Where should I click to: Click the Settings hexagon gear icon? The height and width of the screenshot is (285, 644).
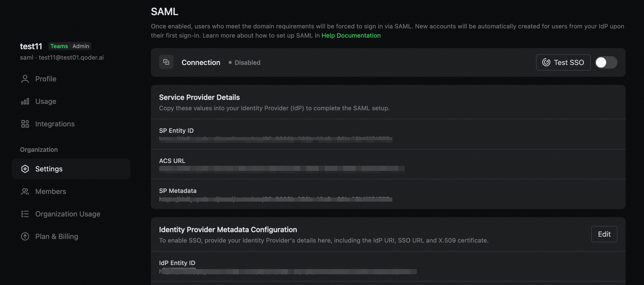[25, 169]
